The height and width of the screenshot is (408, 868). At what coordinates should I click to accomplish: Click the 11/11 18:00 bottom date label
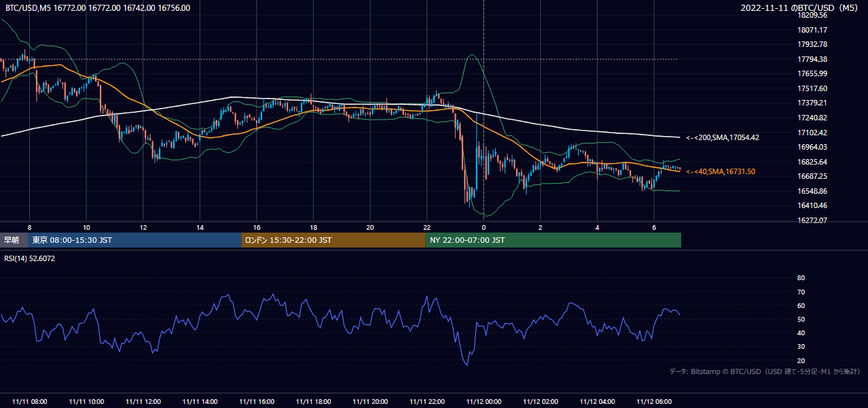313,402
